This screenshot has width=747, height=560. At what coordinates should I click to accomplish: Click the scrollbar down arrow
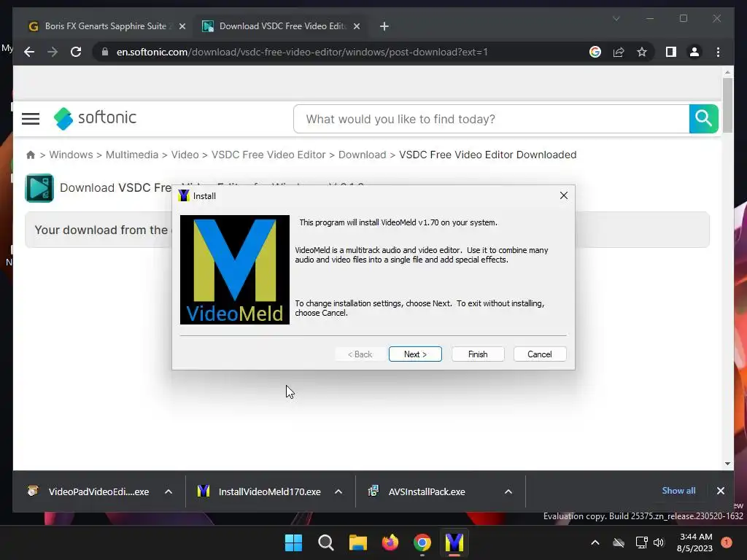click(x=727, y=463)
